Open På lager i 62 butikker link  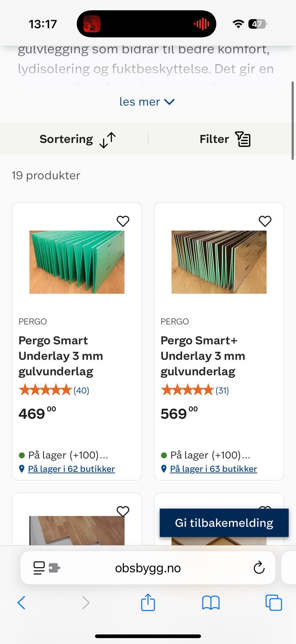click(x=71, y=469)
